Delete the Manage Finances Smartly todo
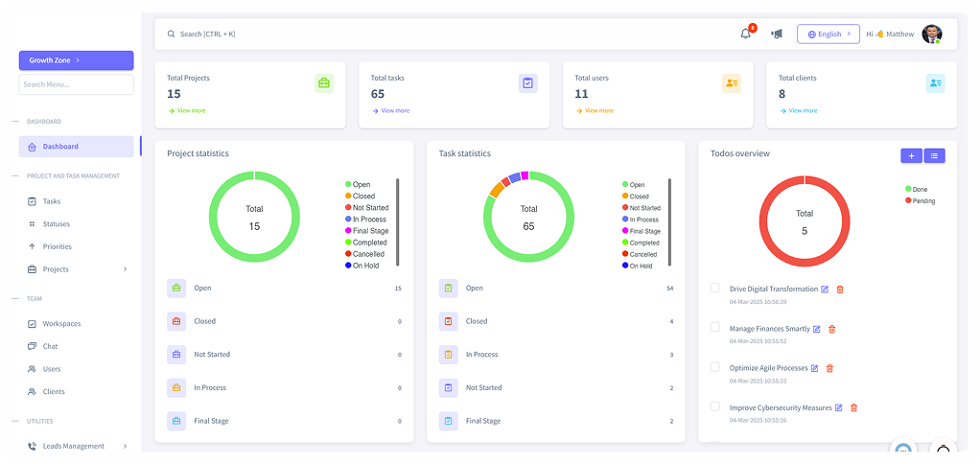Viewport: 980px width, 464px height. coord(831,329)
